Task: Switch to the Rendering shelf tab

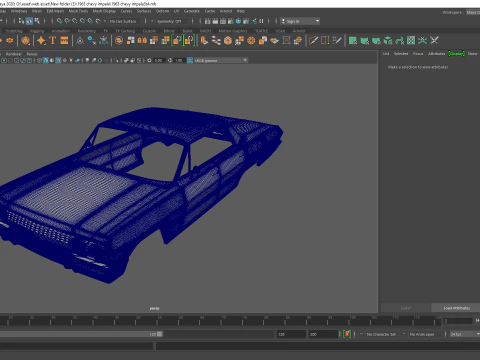Action: click(x=87, y=31)
